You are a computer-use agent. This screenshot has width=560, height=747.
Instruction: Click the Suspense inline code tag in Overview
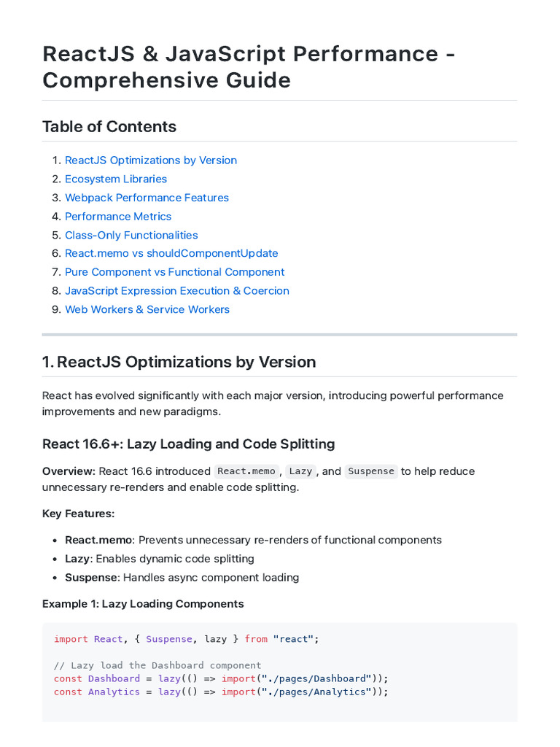coord(371,471)
